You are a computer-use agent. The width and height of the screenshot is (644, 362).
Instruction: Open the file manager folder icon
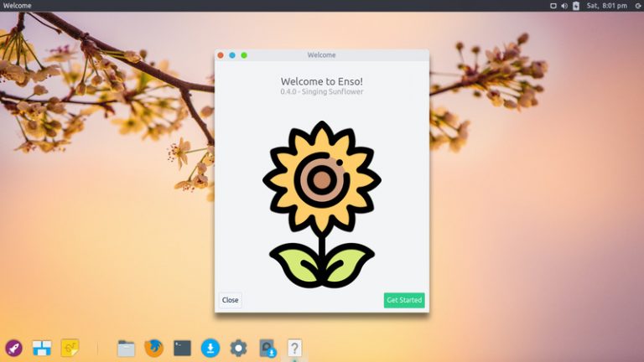(x=126, y=348)
